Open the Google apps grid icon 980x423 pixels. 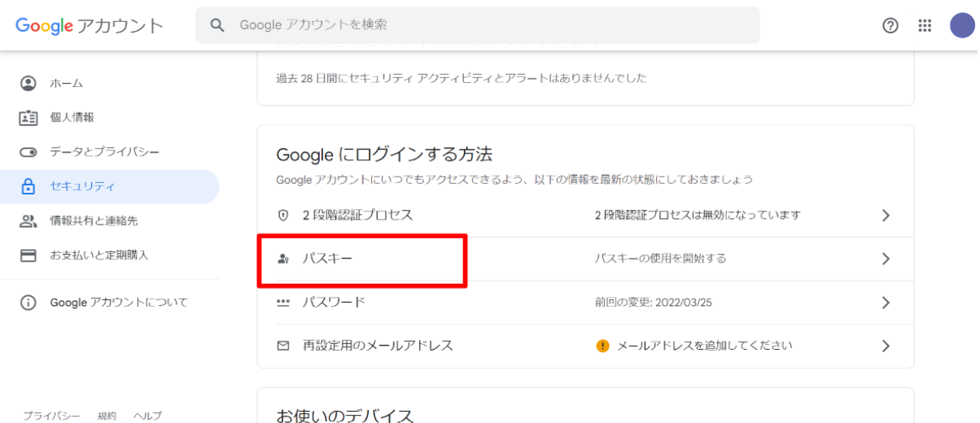tap(925, 25)
